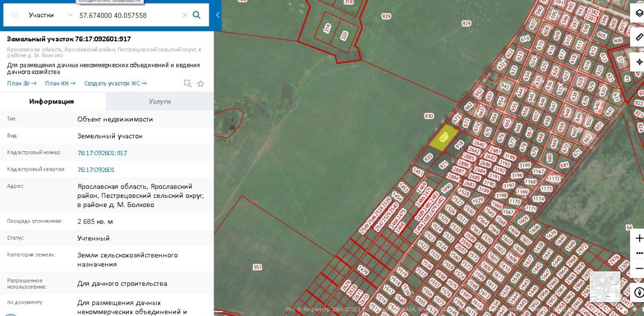Click parcel label 921 on the map
Image resolution: width=644 pixels, height=316 pixels.
pyautogui.click(x=443, y=164)
